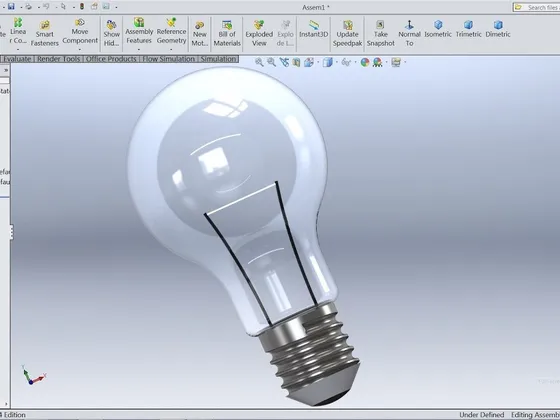Switch to Isometric view
Image resolution: width=560 pixels, height=420 pixels.
pyautogui.click(x=438, y=29)
